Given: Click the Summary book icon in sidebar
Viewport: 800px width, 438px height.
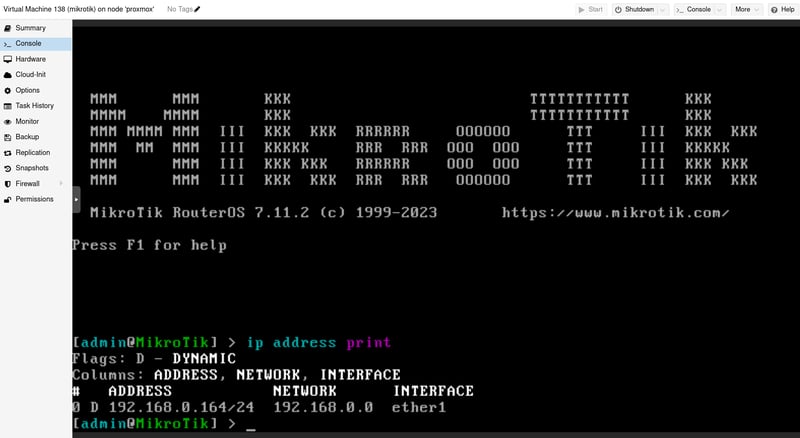Looking at the screenshot, I should coord(8,28).
